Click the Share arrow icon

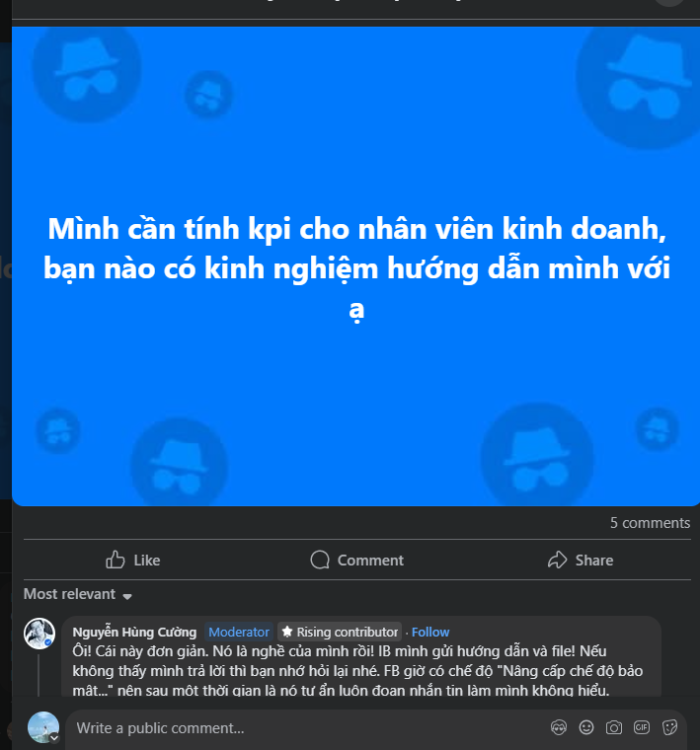[x=558, y=560]
